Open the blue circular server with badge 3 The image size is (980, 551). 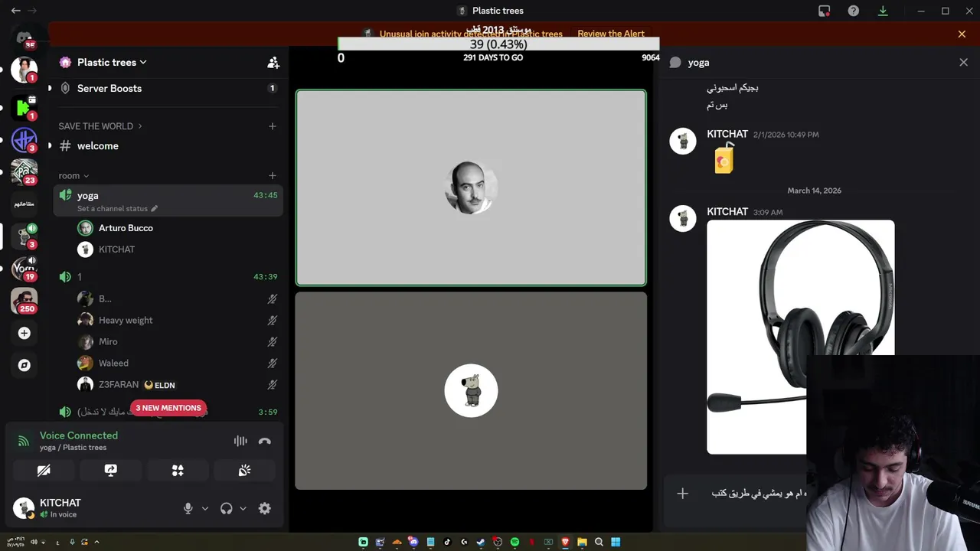[24, 140]
